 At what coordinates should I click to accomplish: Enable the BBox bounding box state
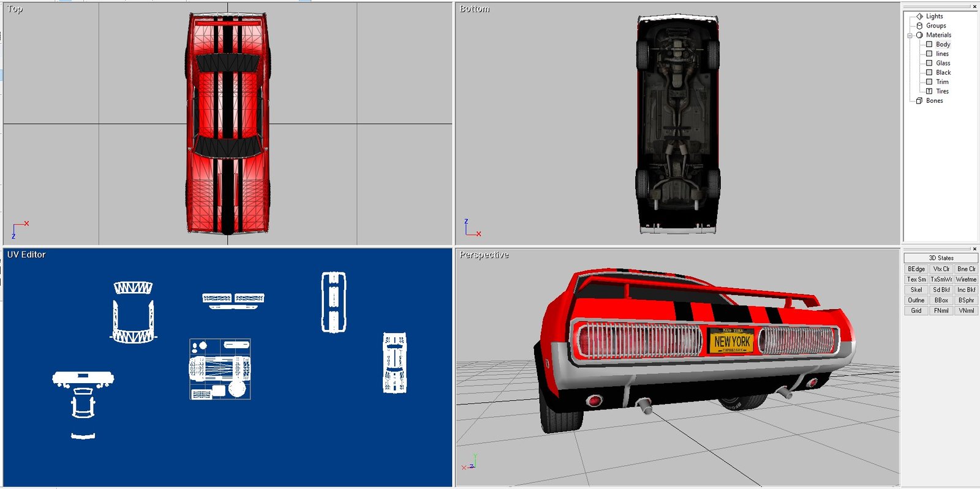(x=941, y=300)
